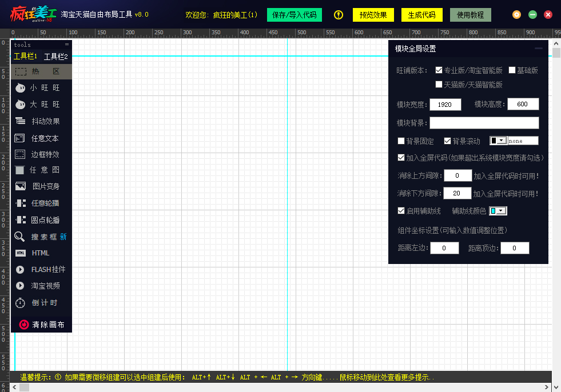
Task: Click the 模块高度 input field
Action: pyautogui.click(x=523, y=104)
